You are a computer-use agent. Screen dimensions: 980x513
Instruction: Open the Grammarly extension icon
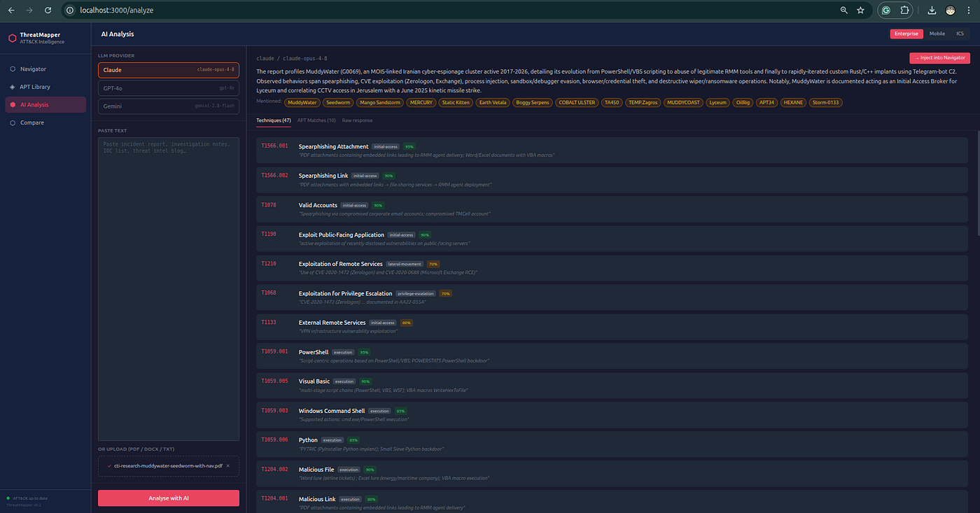(x=886, y=10)
